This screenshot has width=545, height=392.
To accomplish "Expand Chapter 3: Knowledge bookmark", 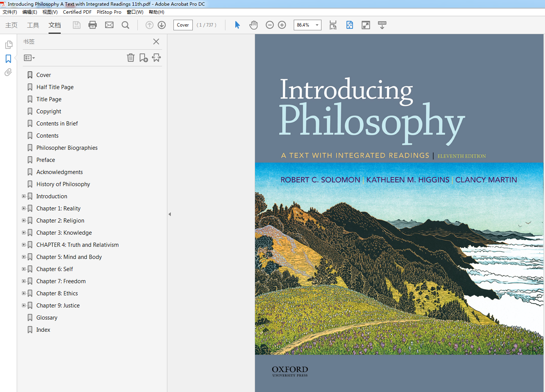I will click(24, 233).
